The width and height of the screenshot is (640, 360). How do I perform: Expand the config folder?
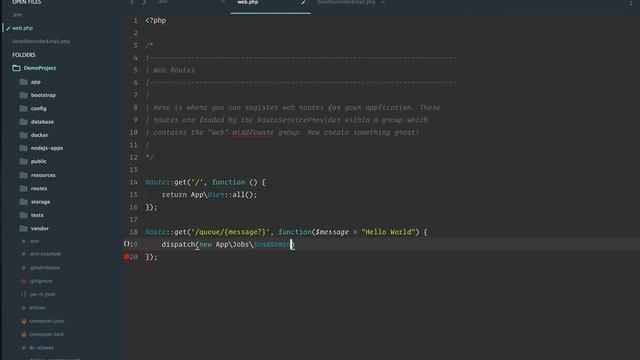pyautogui.click(x=39, y=109)
